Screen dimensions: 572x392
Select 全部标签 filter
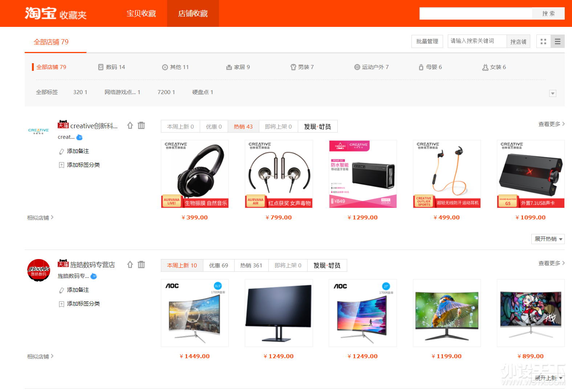pyautogui.click(x=47, y=92)
